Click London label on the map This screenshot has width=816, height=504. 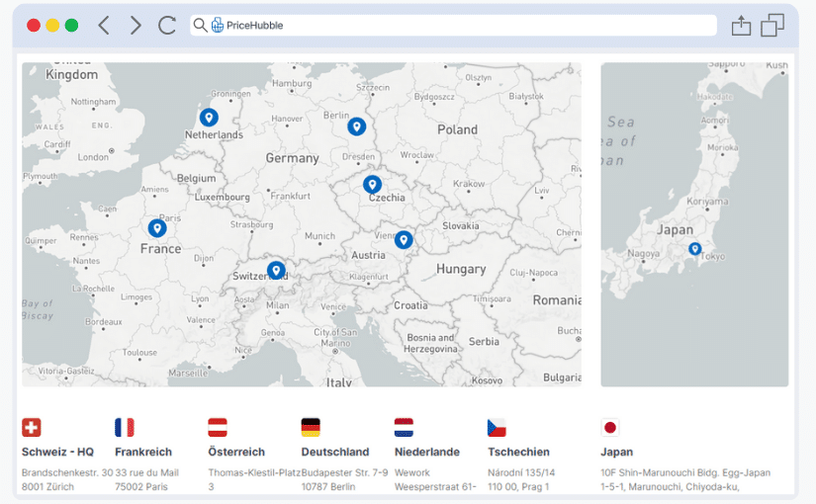[x=93, y=157]
